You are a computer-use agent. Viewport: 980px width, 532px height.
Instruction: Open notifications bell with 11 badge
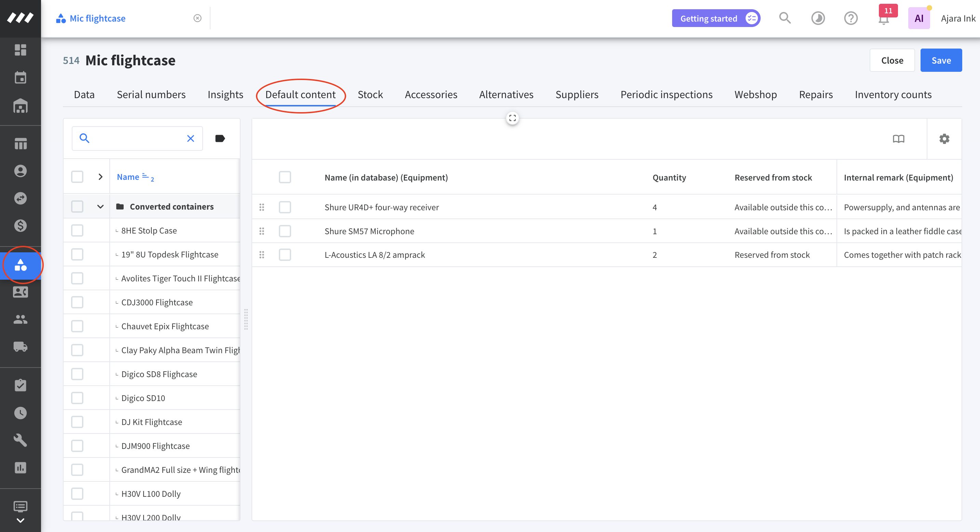click(884, 18)
